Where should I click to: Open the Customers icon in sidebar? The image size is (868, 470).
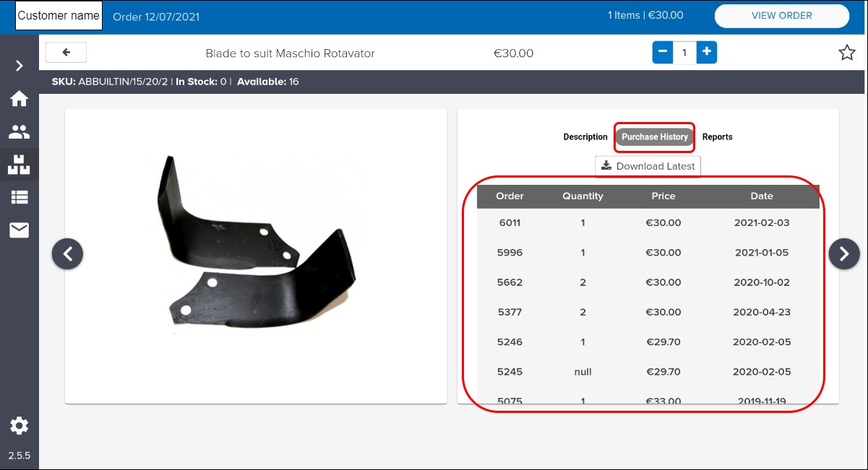(x=20, y=132)
